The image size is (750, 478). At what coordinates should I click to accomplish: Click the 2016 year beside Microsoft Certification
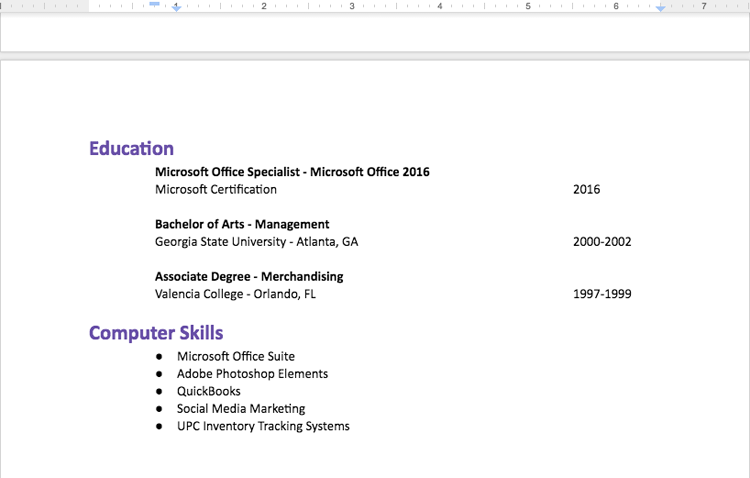586,189
